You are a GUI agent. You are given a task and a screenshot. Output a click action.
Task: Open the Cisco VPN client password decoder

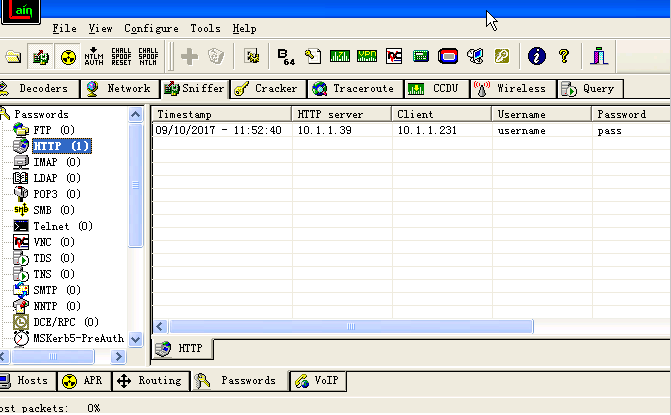tap(367, 56)
